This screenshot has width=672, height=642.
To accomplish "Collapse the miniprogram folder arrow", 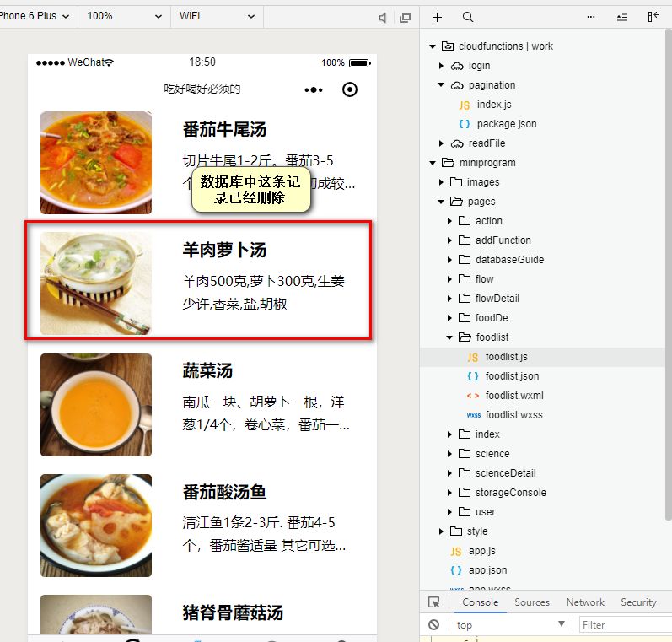I will coord(433,163).
